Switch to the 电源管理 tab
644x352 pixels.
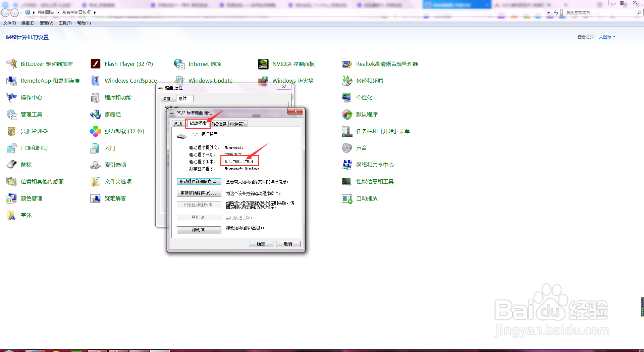(x=238, y=124)
